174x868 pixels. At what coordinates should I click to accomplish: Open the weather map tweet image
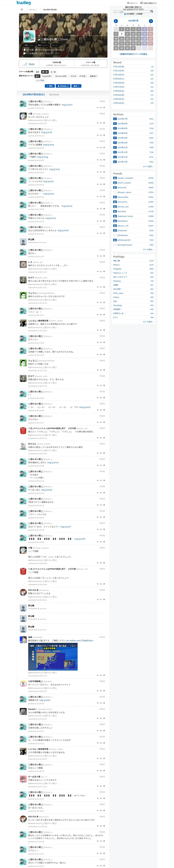tap(53, 657)
